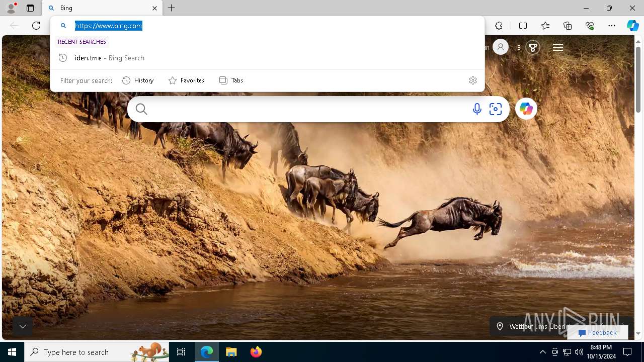This screenshot has width=644, height=362.
Task: Open Edge Settings and more menu
Action: [x=612, y=26]
